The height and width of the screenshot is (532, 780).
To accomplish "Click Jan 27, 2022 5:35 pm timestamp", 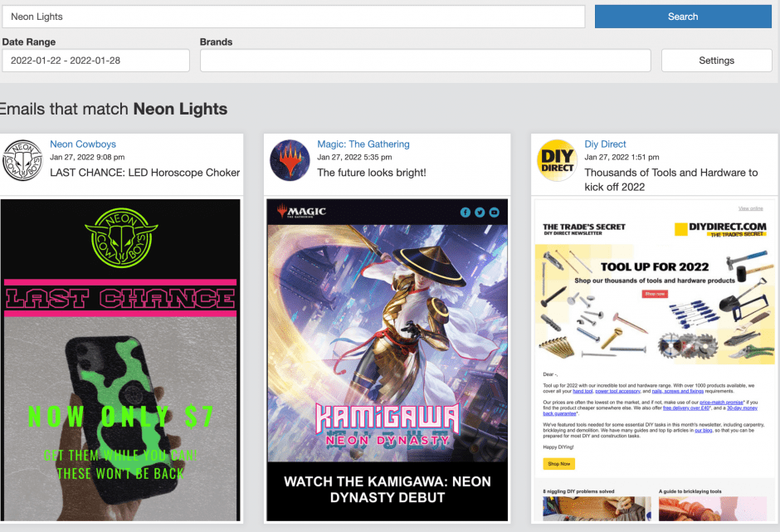I will pos(354,157).
